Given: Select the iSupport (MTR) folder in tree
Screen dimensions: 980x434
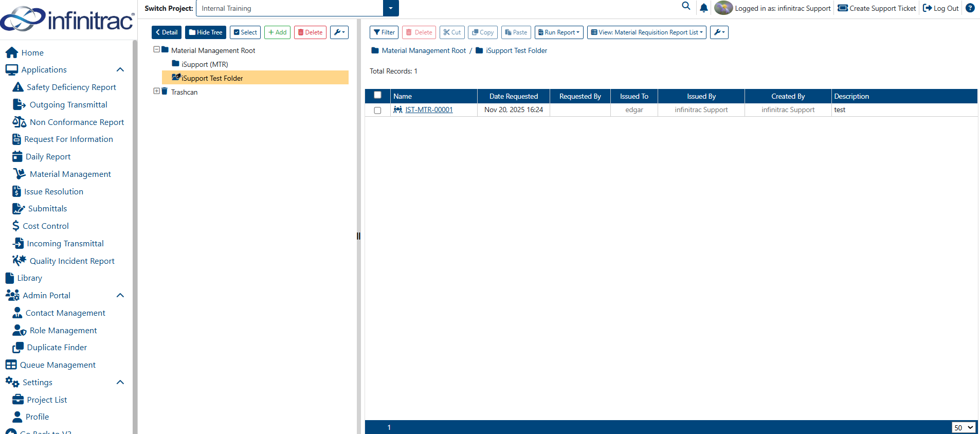Looking at the screenshot, I should [205, 64].
